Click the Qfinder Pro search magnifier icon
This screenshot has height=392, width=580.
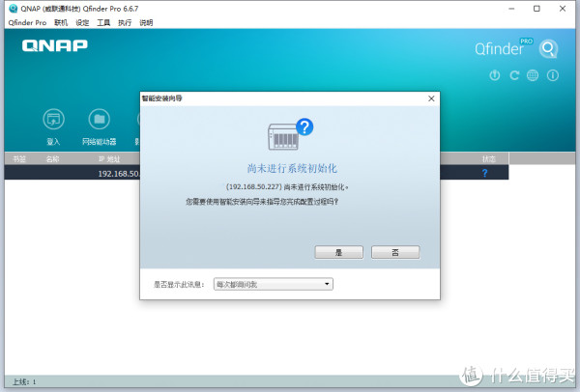(548, 48)
